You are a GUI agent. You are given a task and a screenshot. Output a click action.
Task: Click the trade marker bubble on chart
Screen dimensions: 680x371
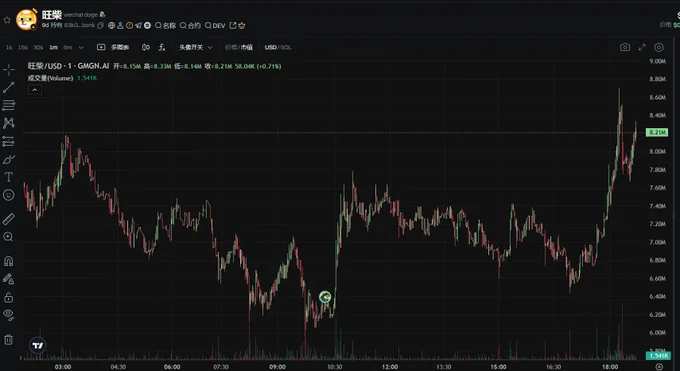pyautogui.click(x=325, y=297)
